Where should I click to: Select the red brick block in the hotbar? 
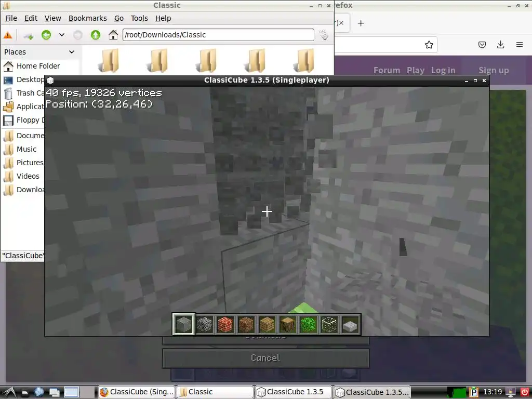click(x=225, y=324)
